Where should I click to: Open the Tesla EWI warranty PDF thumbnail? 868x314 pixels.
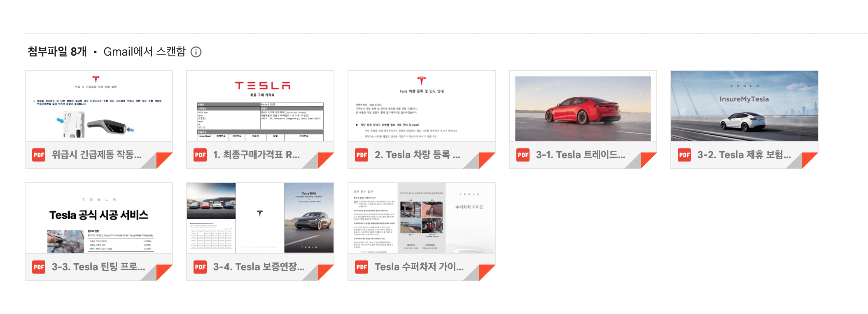tap(260, 218)
